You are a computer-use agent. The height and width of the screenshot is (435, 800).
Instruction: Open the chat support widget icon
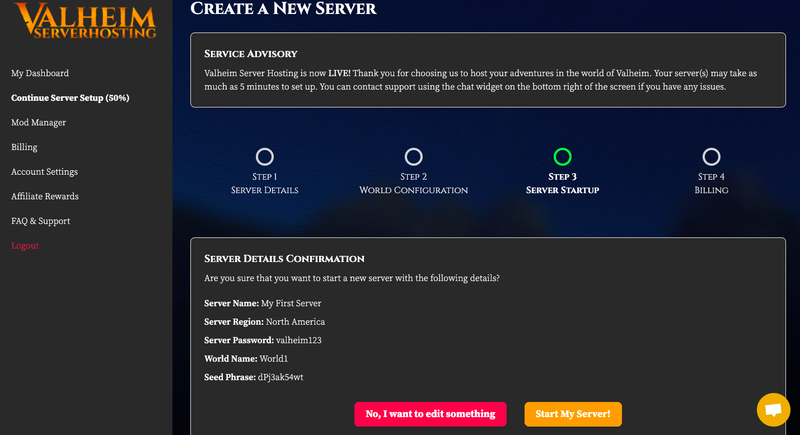773,410
